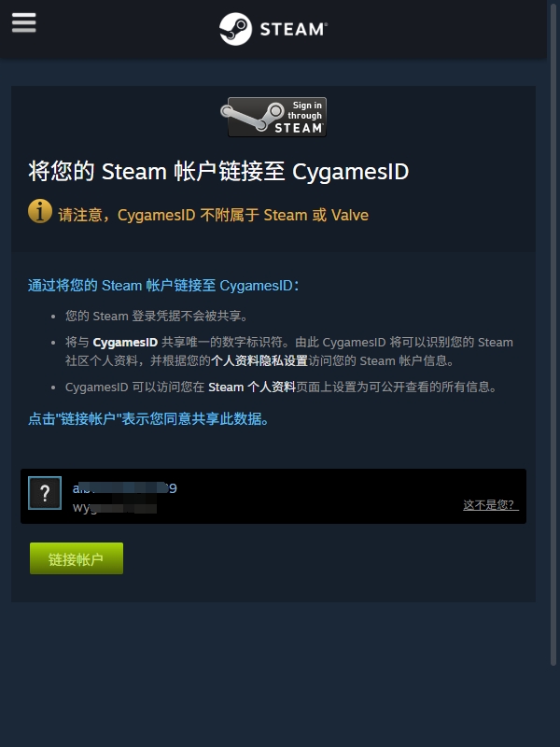Open the bold CygamesID link

[x=125, y=342]
